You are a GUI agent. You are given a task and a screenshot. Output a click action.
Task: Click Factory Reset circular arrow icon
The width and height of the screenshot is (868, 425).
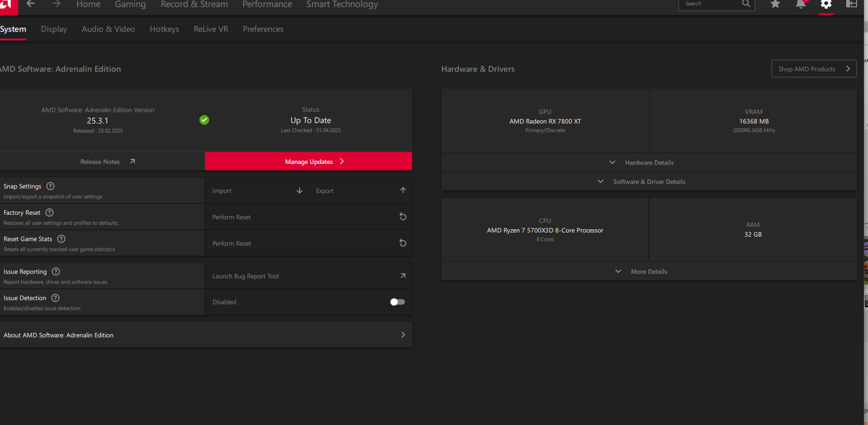point(403,217)
